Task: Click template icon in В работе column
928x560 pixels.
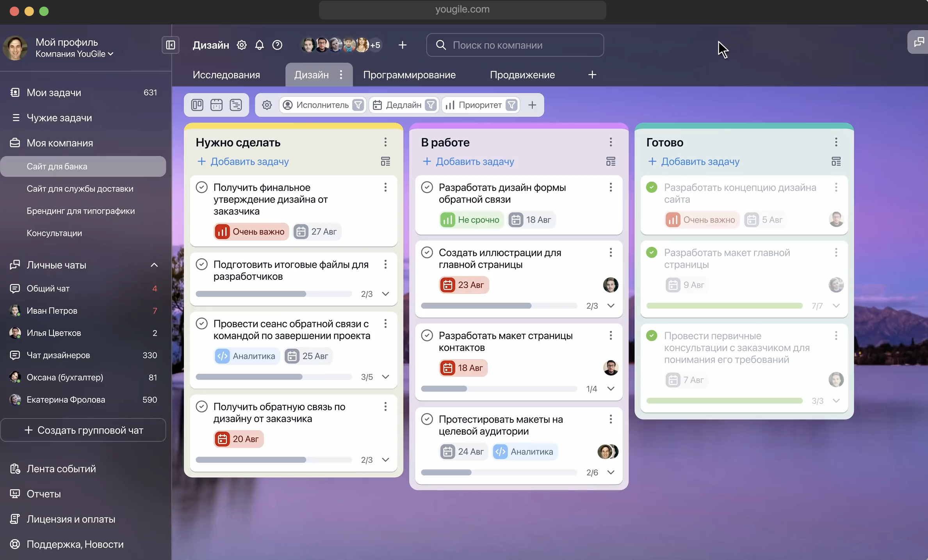Action: point(611,161)
